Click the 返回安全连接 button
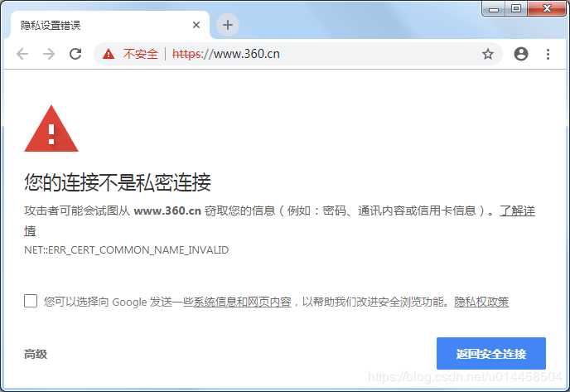The height and width of the screenshot is (392, 570). pos(490,353)
